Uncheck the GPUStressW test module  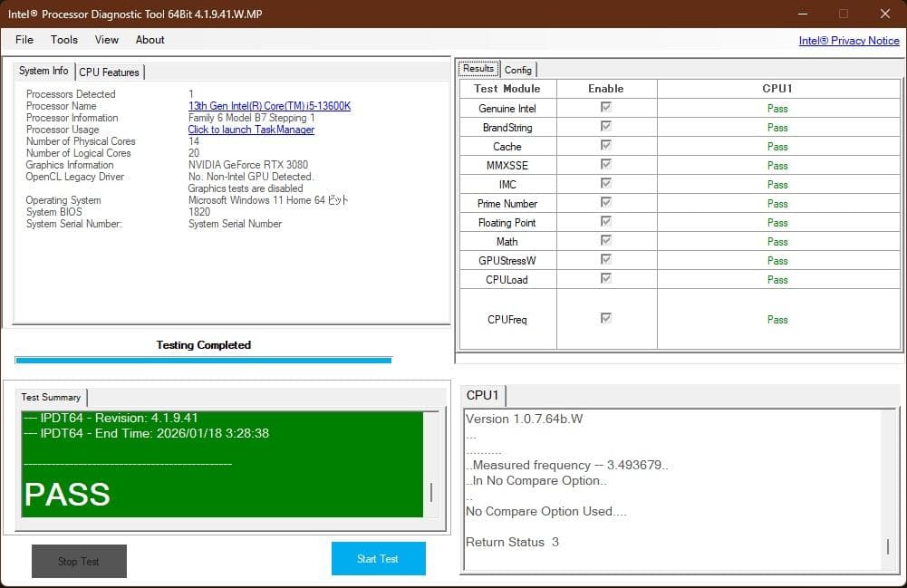point(605,260)
